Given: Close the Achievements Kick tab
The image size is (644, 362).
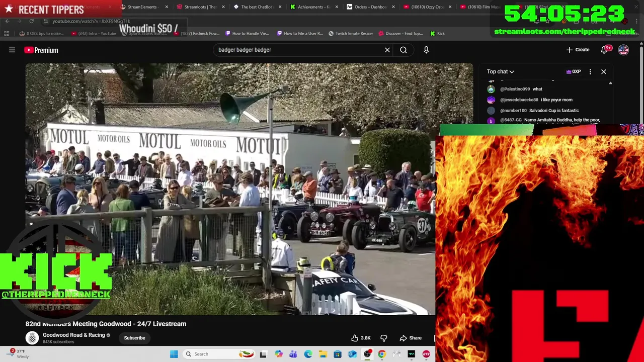Looking at the screenshot, I should (337, 7).
